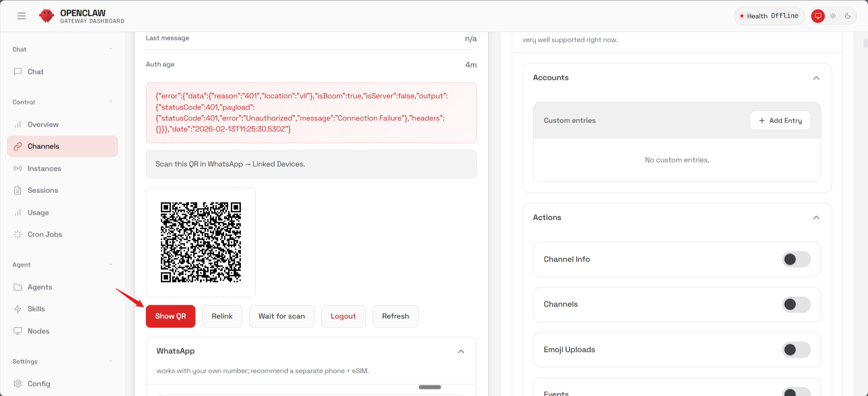Viewport: 868px width, 396px height.
Task: Select the system theme monitor icon
Action: tap(818, 16)
